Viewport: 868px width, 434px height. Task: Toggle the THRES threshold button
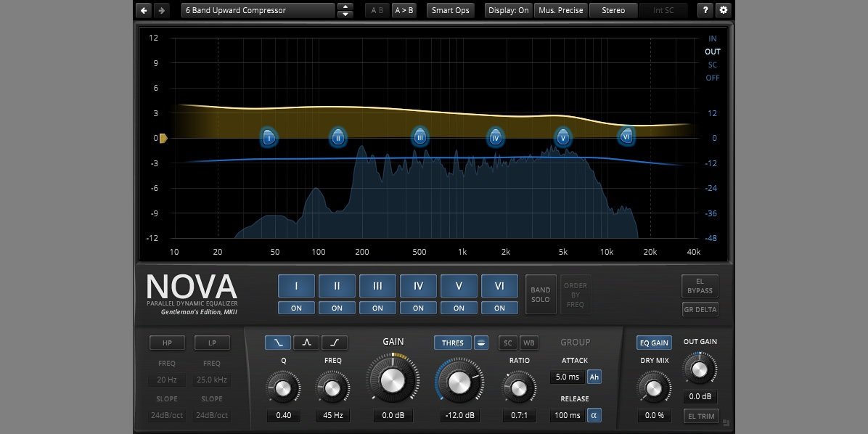[453, 343]
